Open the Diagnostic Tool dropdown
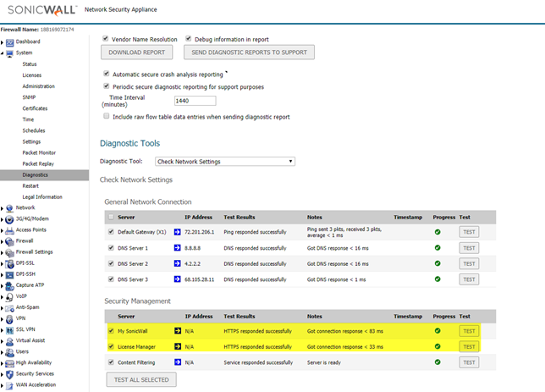Image resolution: width=545 pixels, height=392 pixels. coord(224,161)
